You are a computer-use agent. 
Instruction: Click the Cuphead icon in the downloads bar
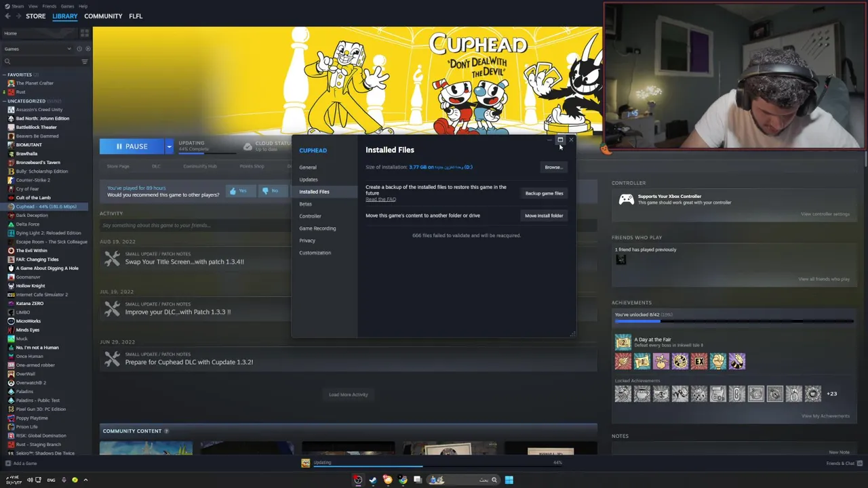click(x=305, y=463)
